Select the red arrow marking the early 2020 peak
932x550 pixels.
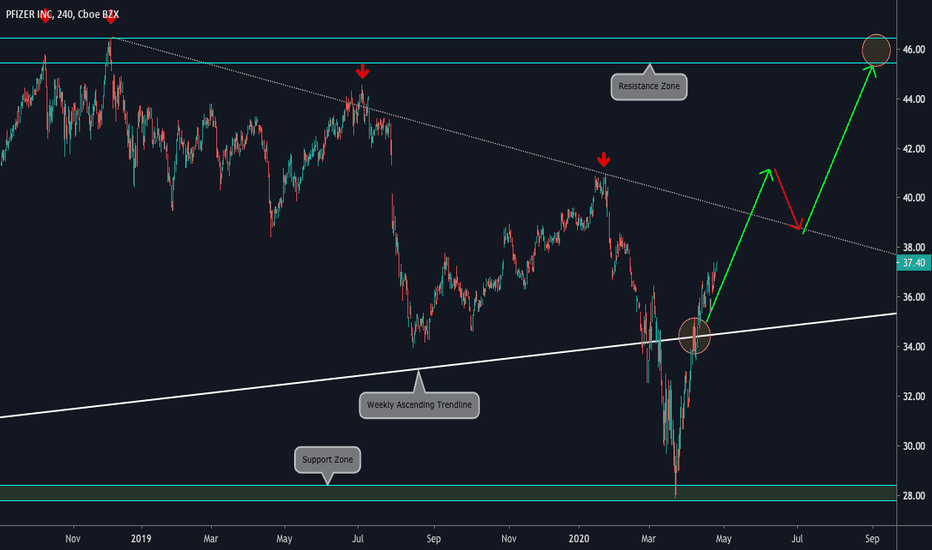[x=603, y=159]
